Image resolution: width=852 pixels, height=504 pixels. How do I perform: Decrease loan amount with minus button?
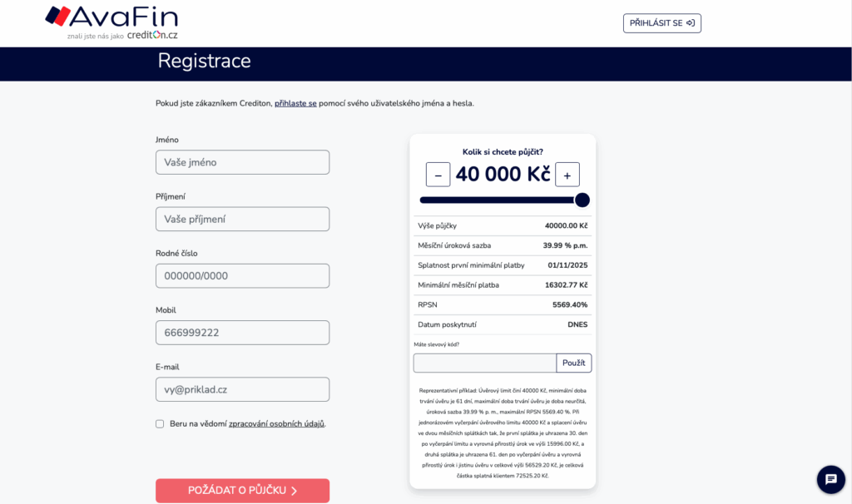(x=438, y=175)
